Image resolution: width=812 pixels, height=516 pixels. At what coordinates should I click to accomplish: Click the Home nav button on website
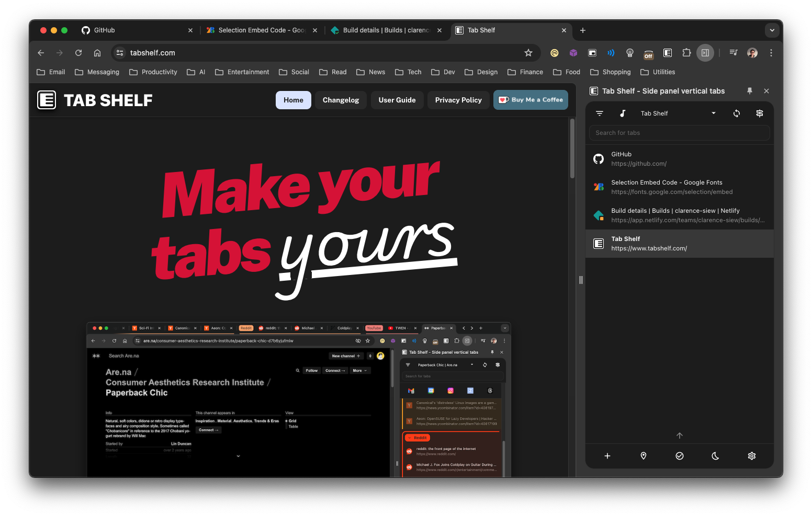(294, 100)
